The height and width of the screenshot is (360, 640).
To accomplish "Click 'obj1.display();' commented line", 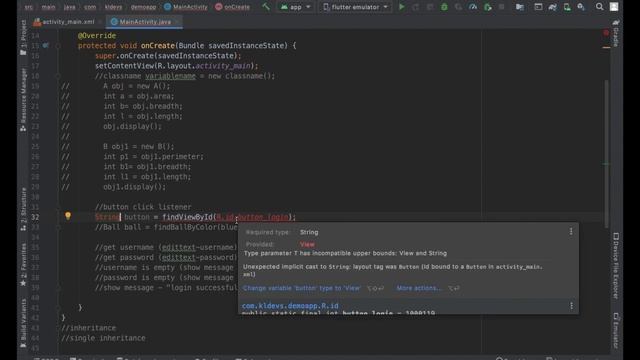I will point(135,187).
